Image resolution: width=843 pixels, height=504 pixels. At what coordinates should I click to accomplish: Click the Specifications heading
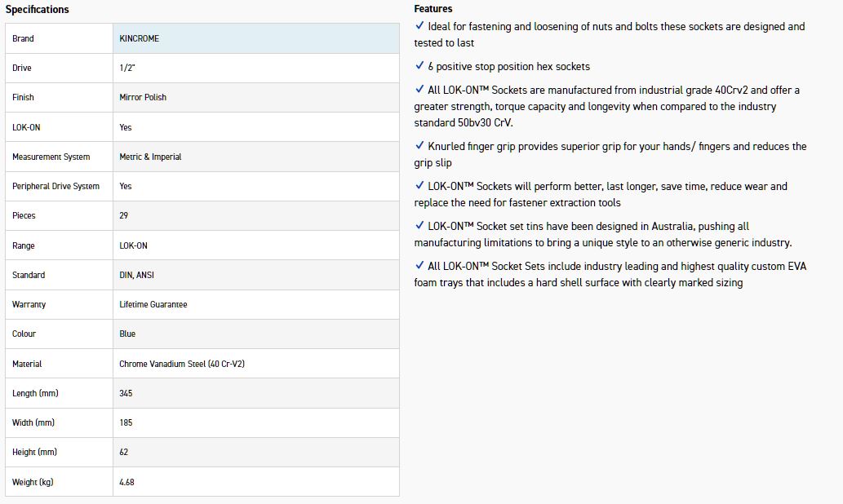[x=38, y=10]
